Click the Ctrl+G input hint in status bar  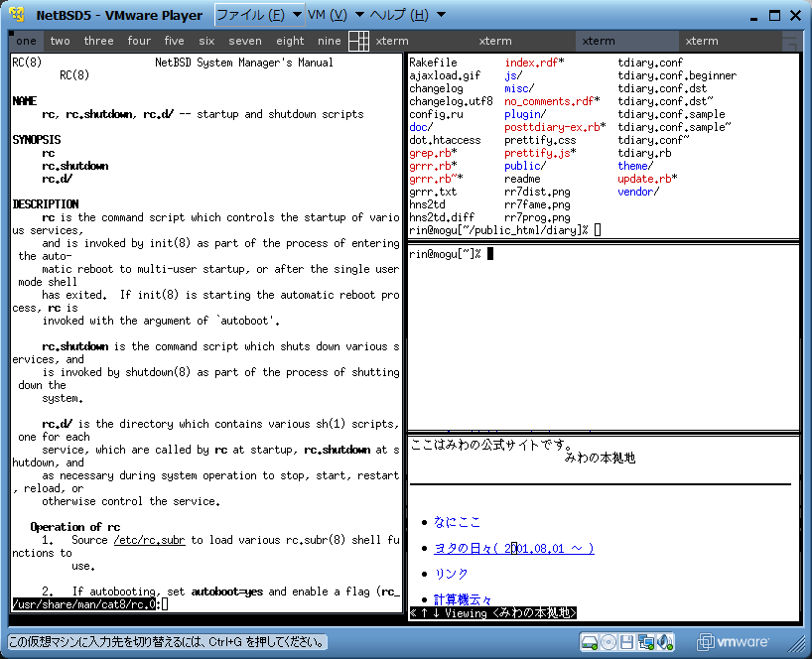(x=168, y=642)
